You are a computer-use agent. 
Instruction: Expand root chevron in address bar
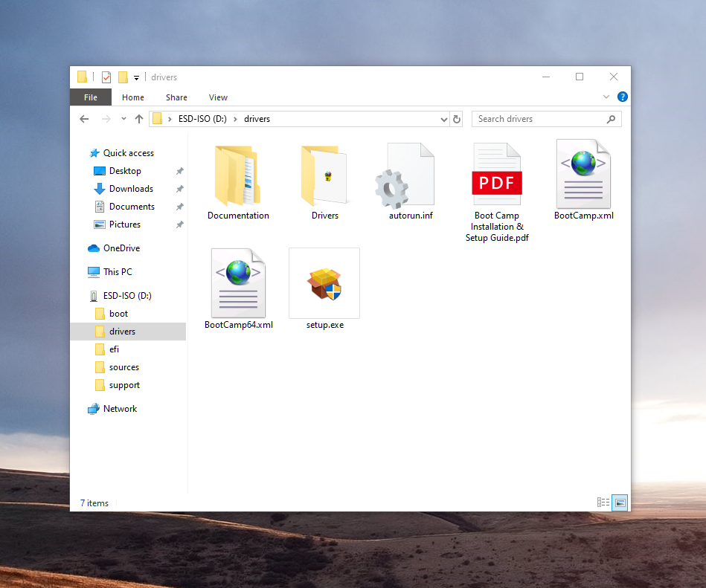pyautogui.click(x=170, y=119)
